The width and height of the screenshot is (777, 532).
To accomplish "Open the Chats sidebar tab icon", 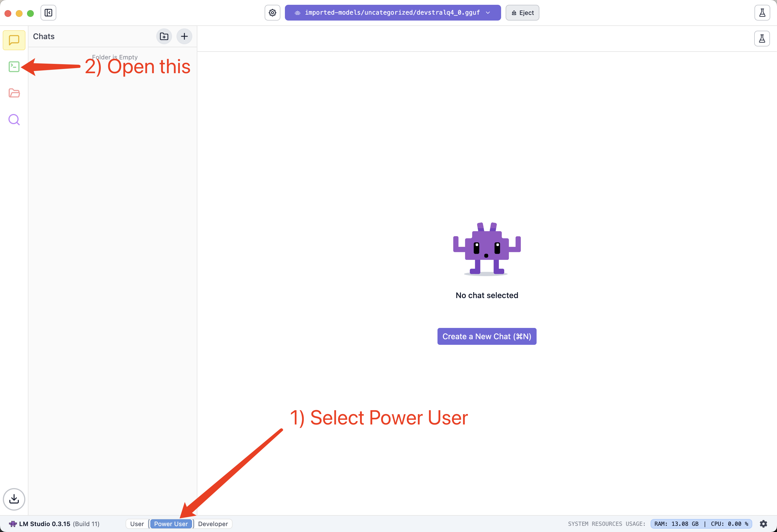I will click(14, 40).
